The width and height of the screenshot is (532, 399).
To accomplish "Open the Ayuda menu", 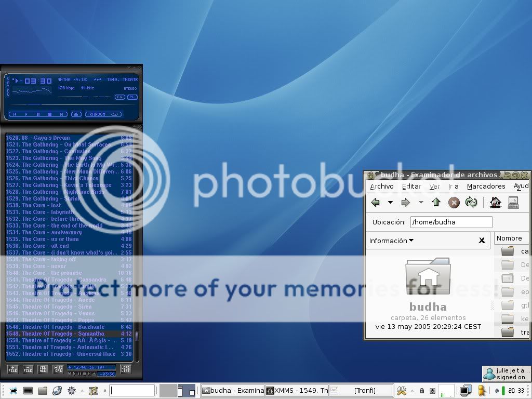I will point(521,187).
